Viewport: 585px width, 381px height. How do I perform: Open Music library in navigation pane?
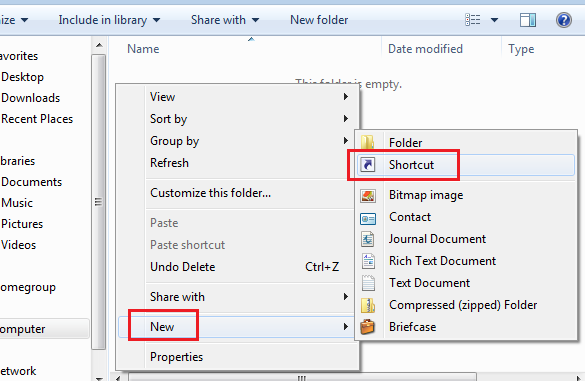tap(17, 203)
